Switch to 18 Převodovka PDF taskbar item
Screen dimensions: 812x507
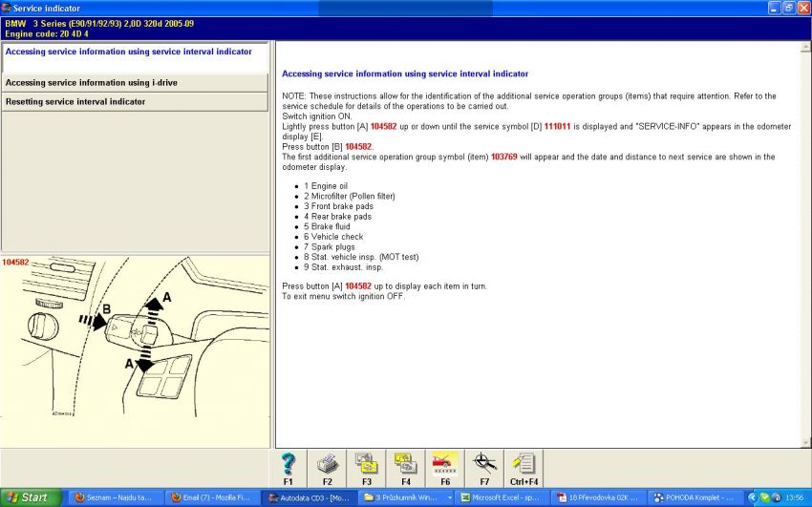coord(598,497)
